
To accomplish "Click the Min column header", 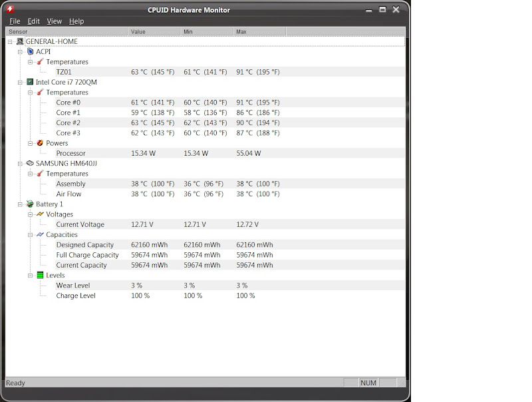I will click(207, 31).
